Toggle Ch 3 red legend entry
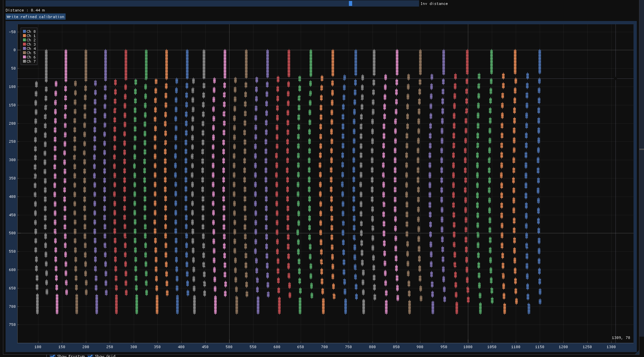644x357 pixels. (x=24, y=44)
